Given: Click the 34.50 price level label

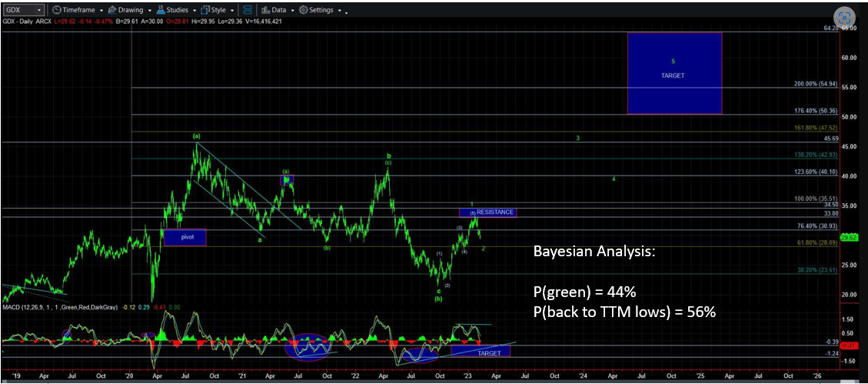Looking at the screenshot, I should click(x=831, y=205).
